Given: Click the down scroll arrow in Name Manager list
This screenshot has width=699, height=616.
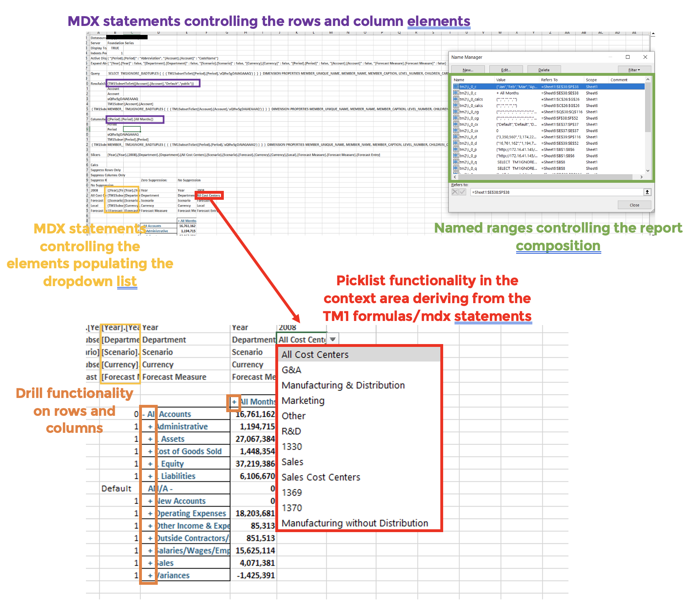Looking at the screenshot, I should (648, 171).
